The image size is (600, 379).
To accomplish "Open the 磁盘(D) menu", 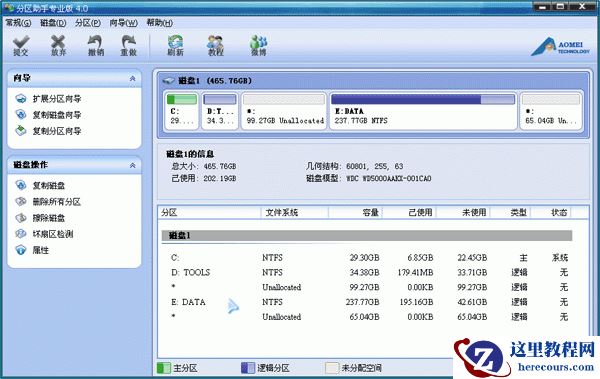I will pyautogui.click(x=53, y=23).
